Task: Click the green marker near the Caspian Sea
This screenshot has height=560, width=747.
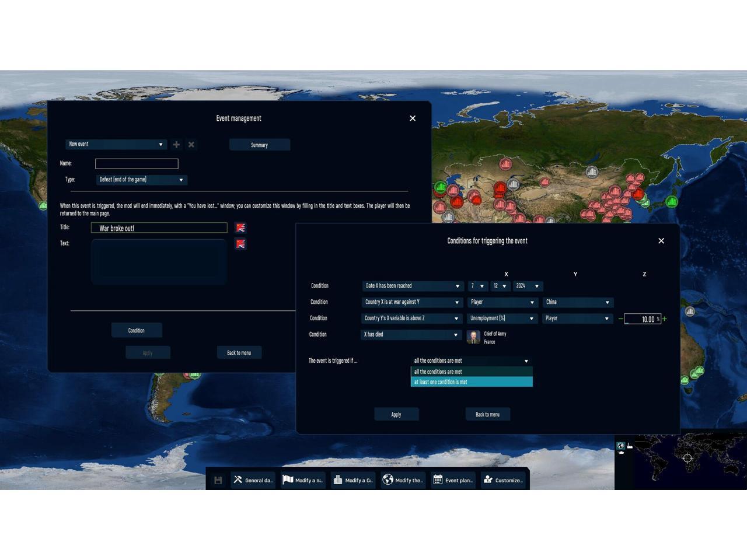Action: [x=440, y=187]
